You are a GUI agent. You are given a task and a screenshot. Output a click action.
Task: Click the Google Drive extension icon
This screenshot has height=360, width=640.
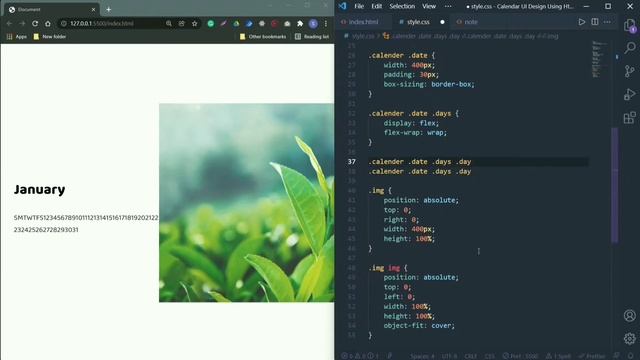tap(236, 24)
